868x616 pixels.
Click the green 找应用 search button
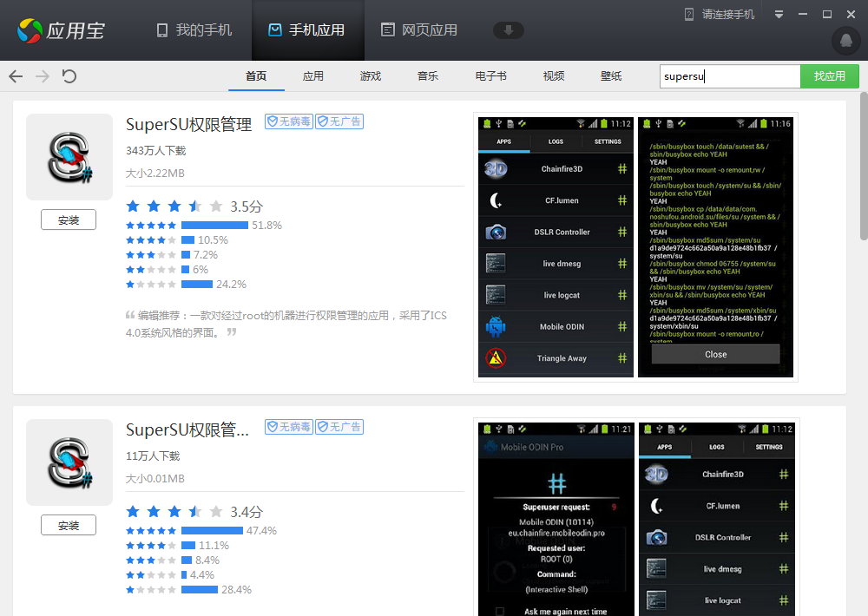(829, 76)
